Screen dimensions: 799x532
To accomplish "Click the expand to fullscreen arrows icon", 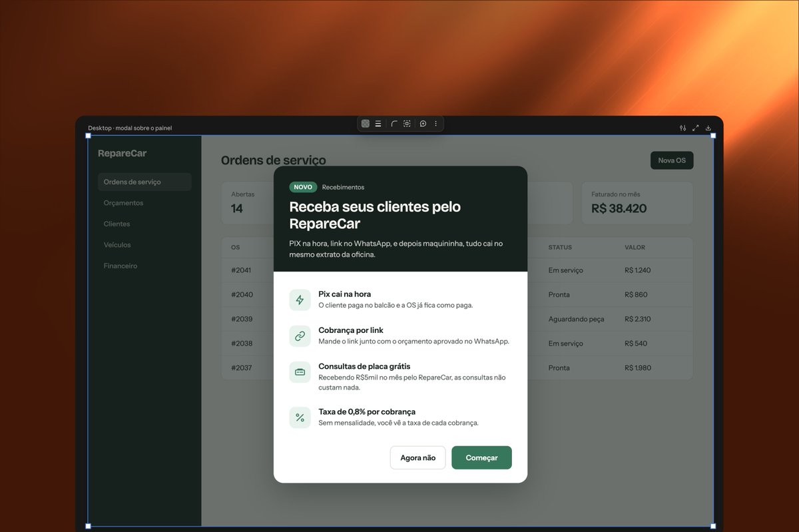I will click(x=696, y=128).
